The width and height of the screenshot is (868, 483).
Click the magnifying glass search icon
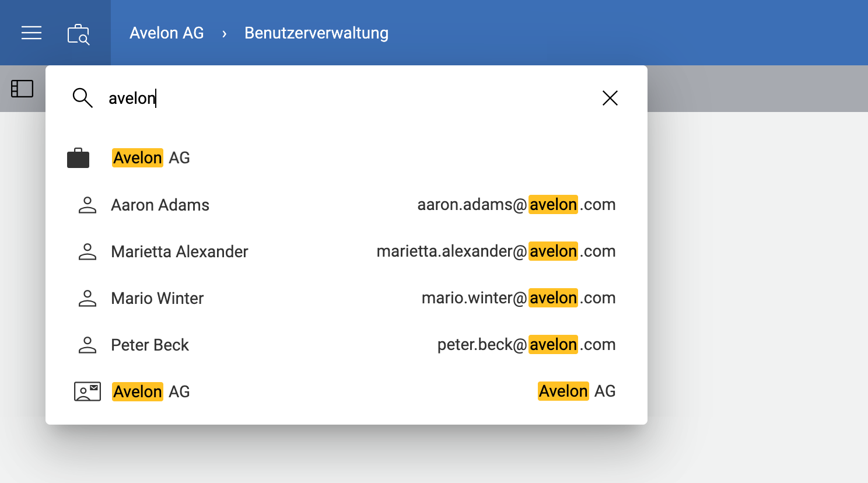tap(82, 98)
